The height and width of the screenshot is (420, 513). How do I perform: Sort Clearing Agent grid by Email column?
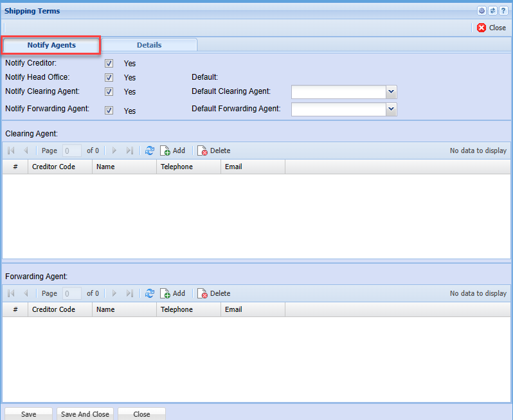click(x=253, y=167)
